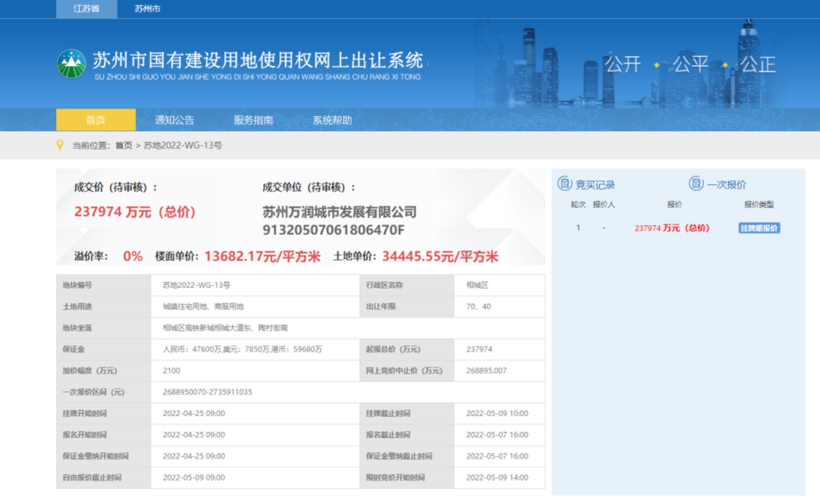
Task: Click the 相城区 district cell
Action: point(477,285)
